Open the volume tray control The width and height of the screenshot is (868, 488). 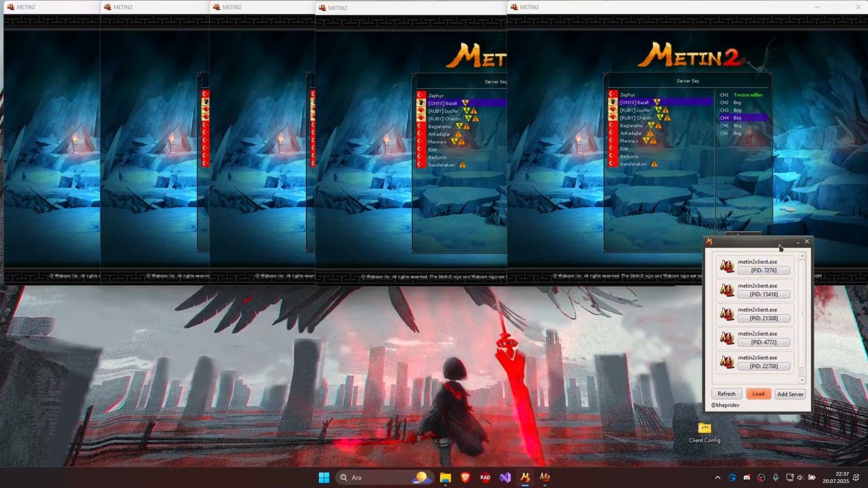801,477
